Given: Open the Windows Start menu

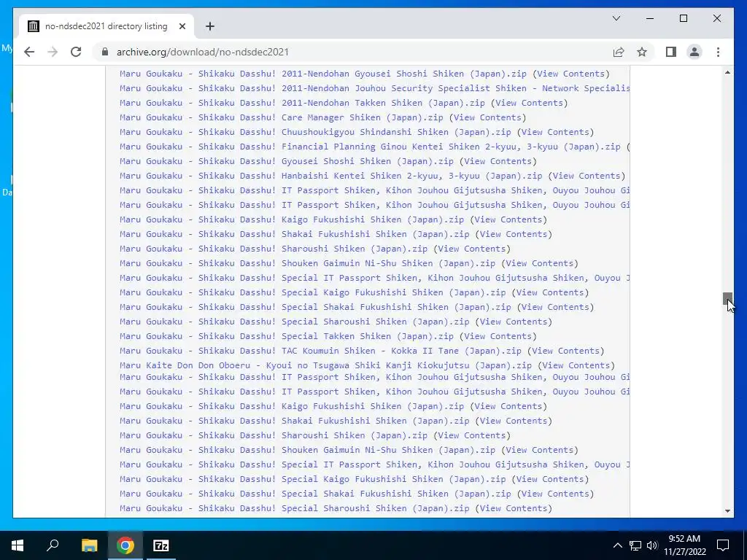Looking at the screenshot, I should (x=18, y=545).
